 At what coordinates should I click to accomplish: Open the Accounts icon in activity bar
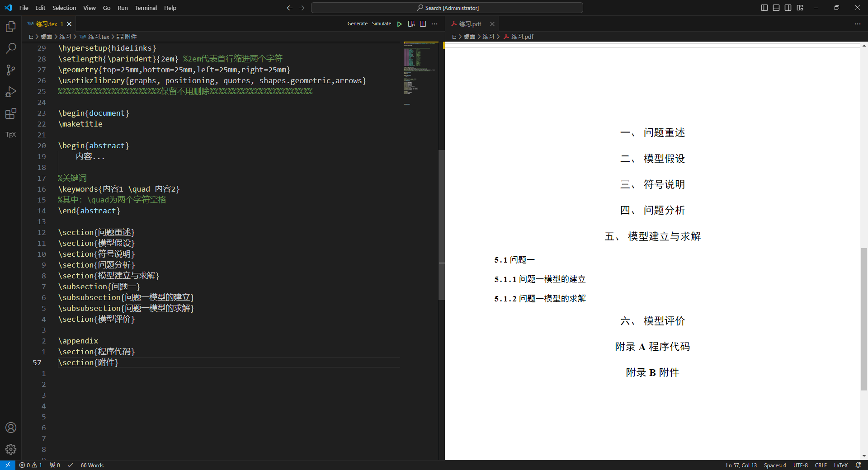pyautogui.click(x=11, y=428)
